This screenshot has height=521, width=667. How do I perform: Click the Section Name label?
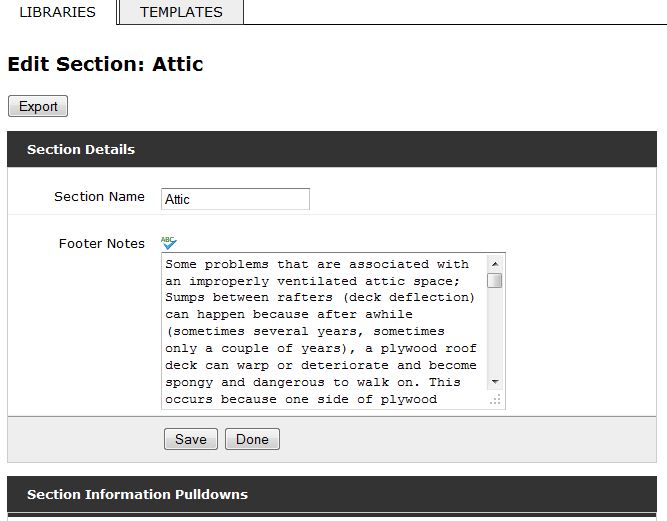99,196
